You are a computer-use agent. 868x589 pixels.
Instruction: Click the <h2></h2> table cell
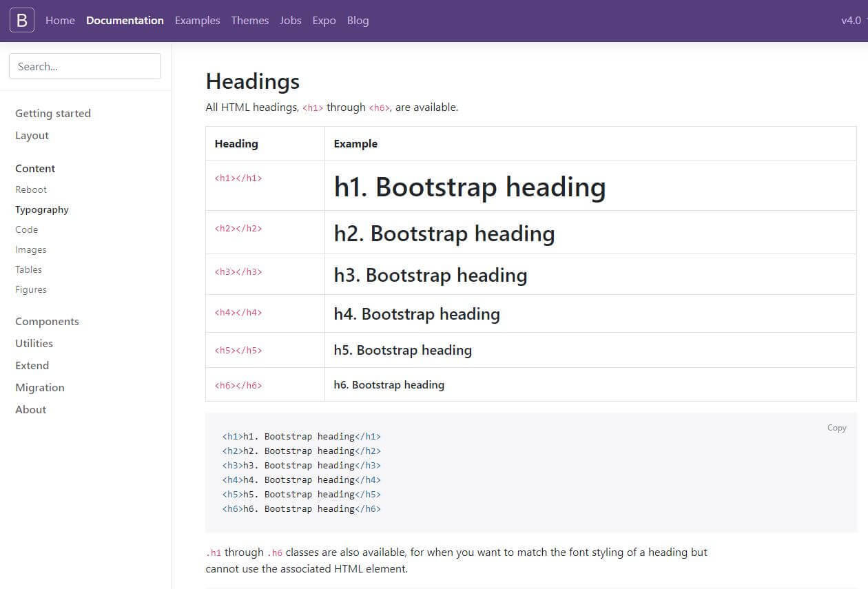tap(265, 232)
